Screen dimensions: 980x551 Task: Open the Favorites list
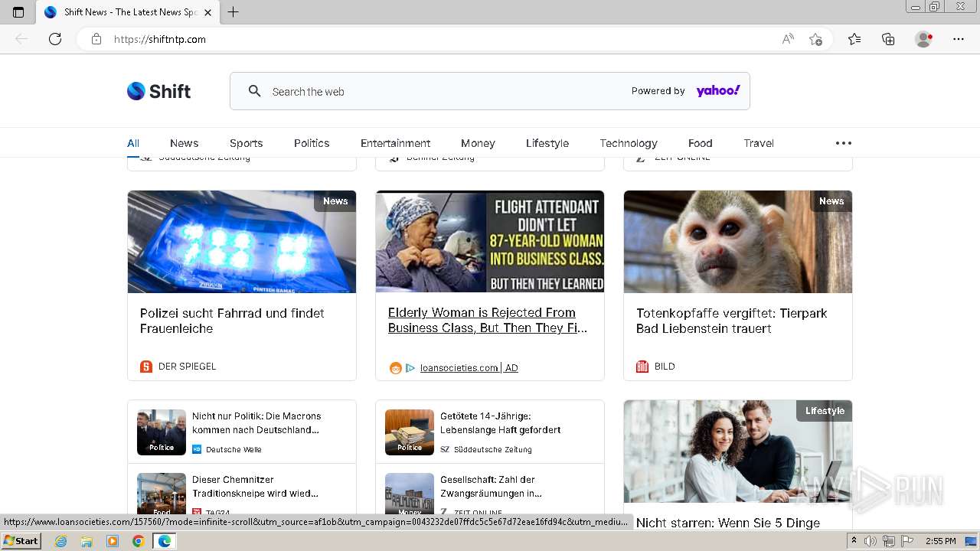coord(854,39)
